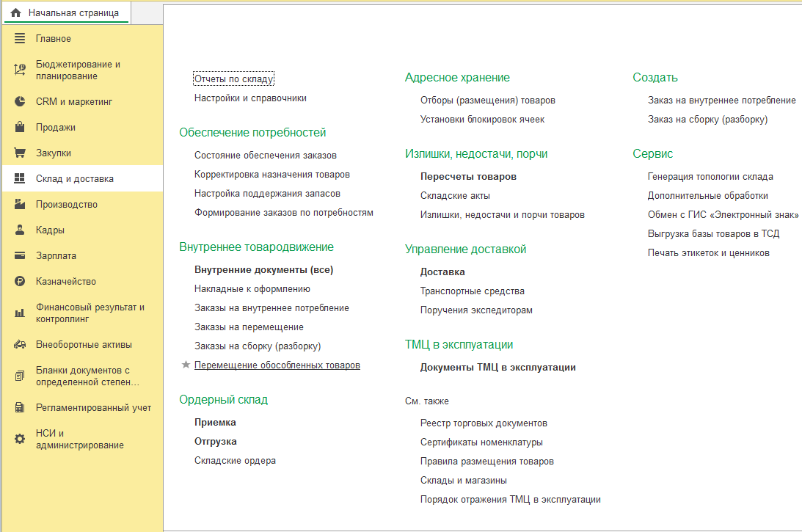The image size is (802, 532).
Task: Click the Кадры person icon
Action: [x=20, y=230]
